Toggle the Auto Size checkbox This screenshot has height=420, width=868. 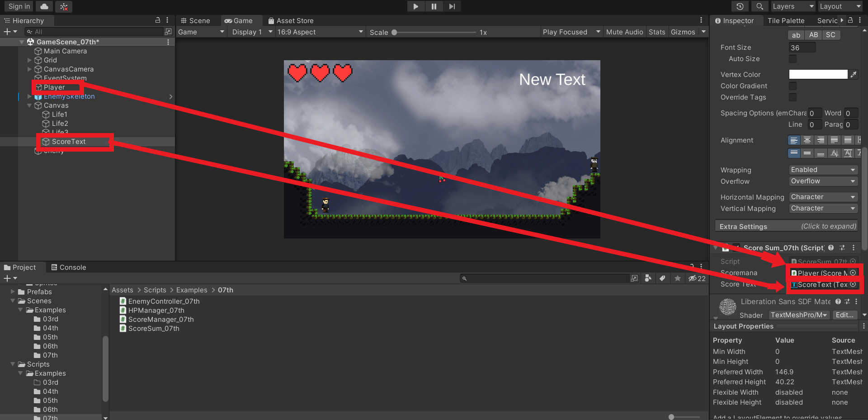pos(793,59)
